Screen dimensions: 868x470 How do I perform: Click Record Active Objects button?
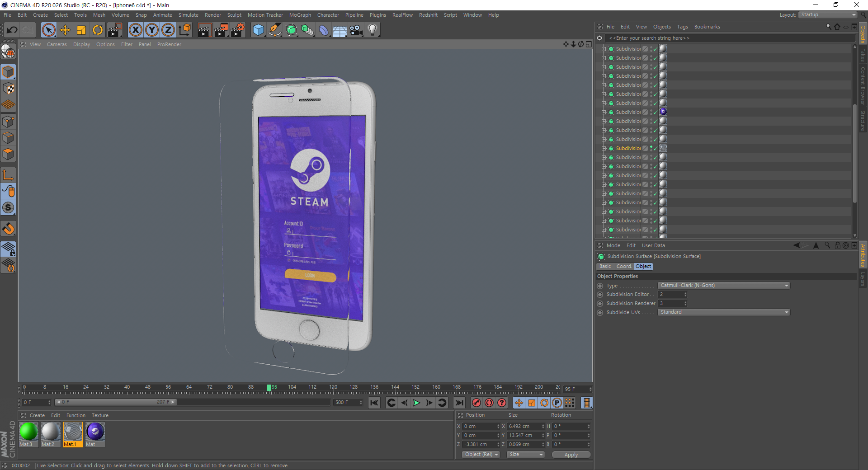pos(476,403)
